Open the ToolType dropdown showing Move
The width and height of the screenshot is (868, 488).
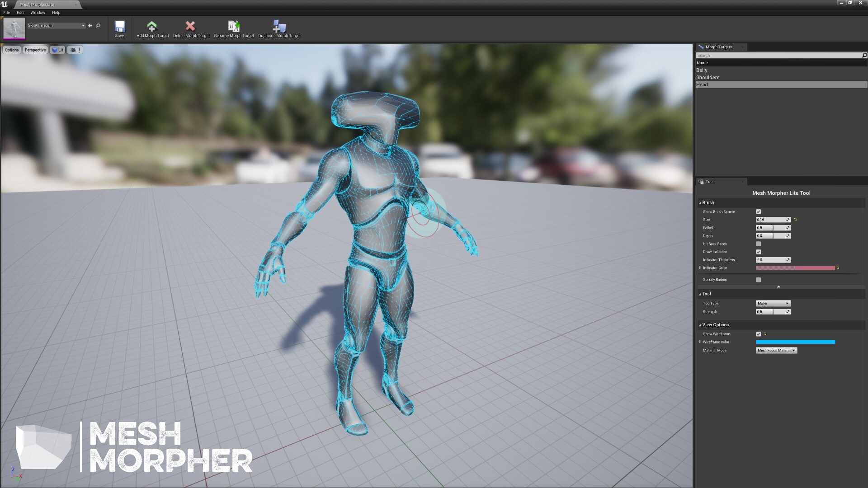(773, 303)
